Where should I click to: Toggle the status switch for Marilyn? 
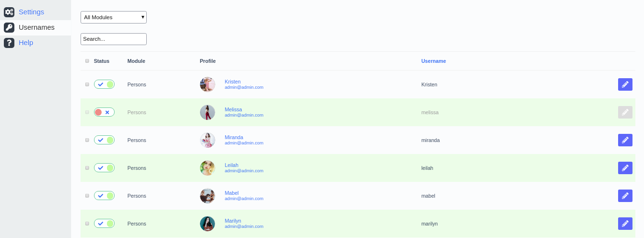pyautogui.click(x=104, y=224)
